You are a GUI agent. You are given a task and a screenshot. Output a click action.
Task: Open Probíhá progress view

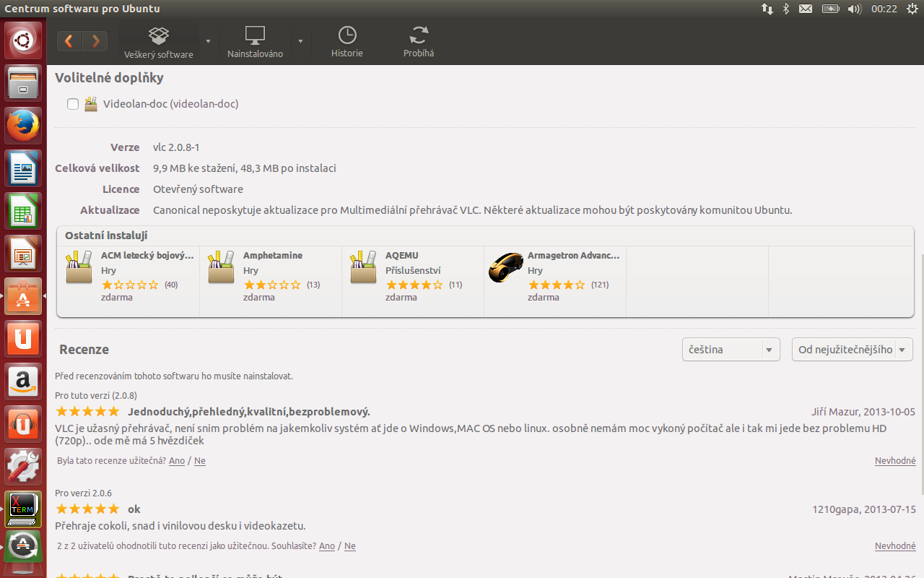[x=419, y=42]
